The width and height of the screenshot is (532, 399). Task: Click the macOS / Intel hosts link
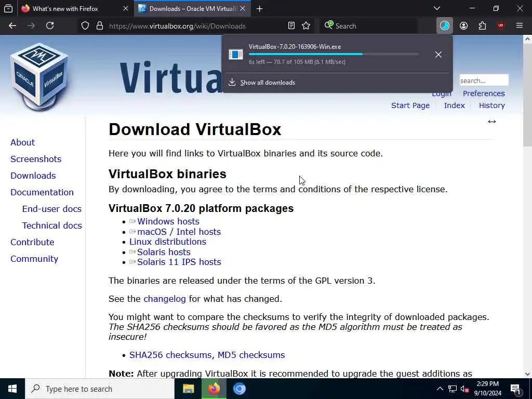179,232
